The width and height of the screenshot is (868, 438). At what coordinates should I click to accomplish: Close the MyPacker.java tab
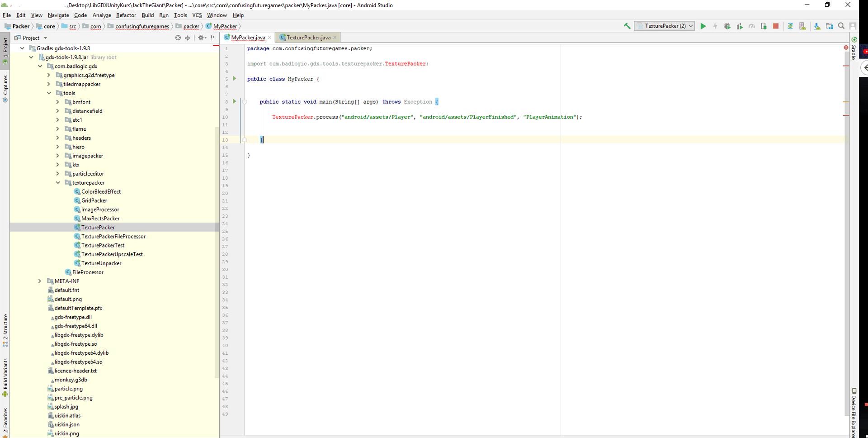[270, 38]
